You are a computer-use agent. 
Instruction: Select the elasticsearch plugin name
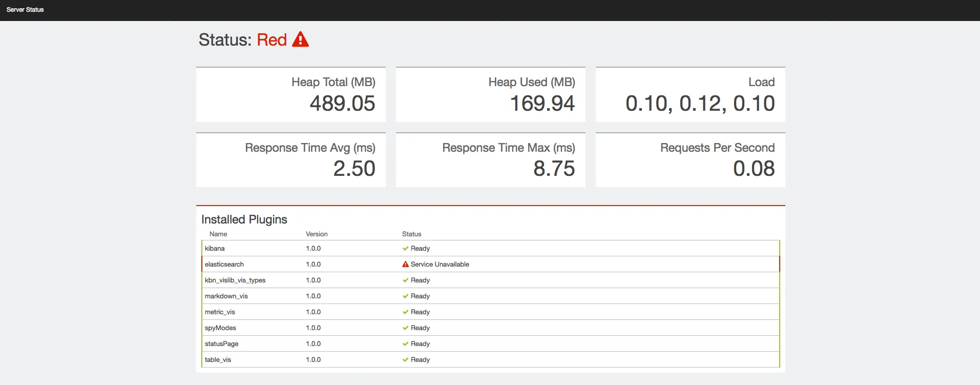pyautogui.click(x=224, y=265)
